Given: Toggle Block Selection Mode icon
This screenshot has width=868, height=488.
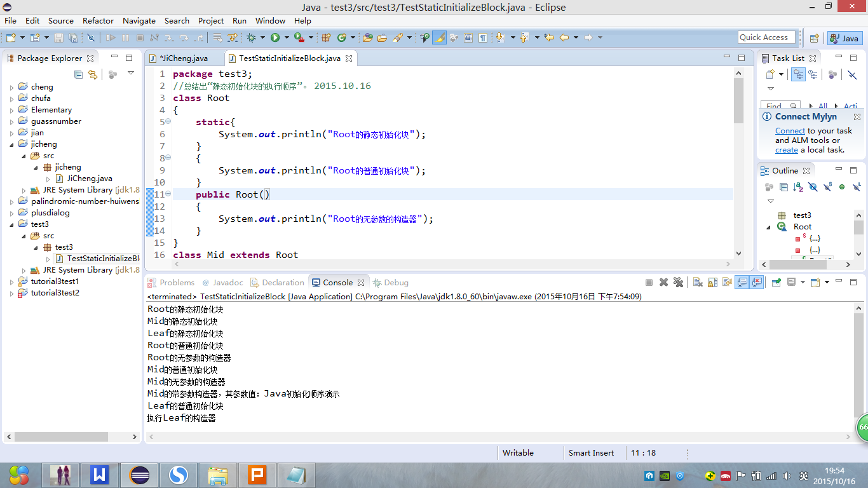Looking at the screenshot, I should 468,37.
